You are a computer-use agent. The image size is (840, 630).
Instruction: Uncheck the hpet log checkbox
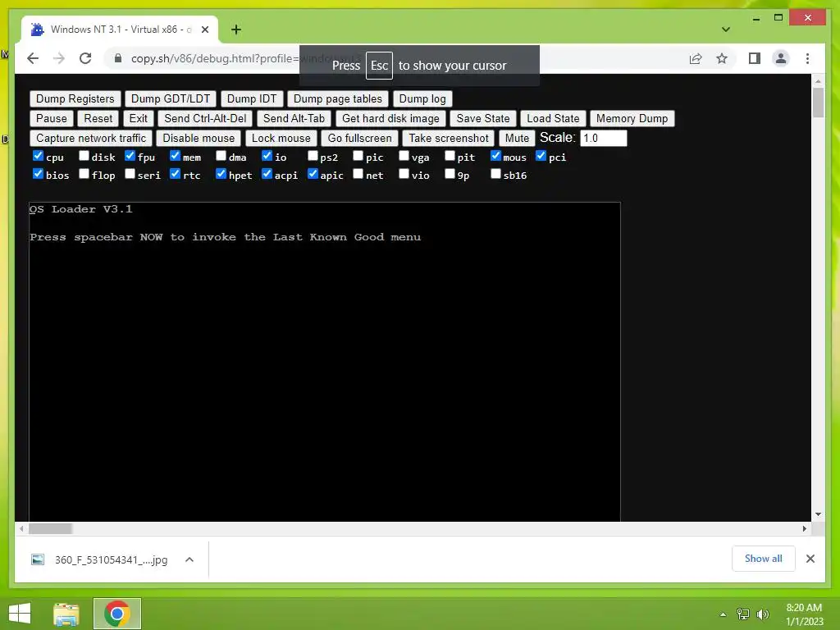[x=221, y=174]
